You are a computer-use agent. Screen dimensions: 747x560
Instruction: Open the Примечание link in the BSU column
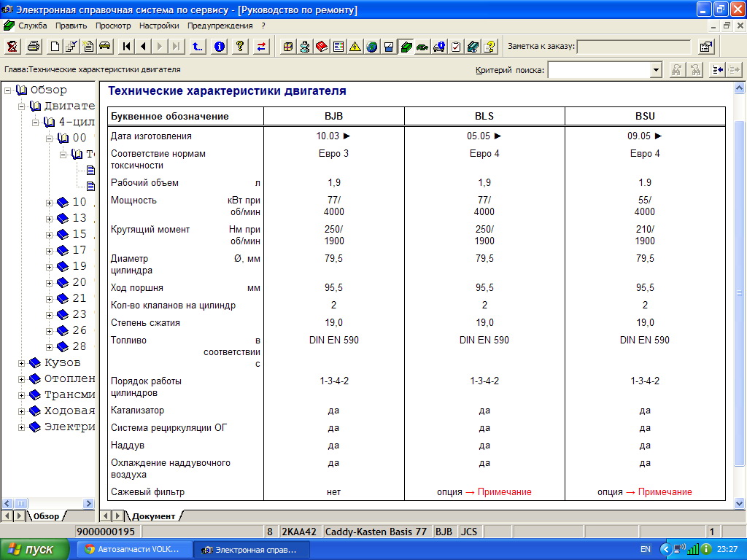tap(665, 492)
